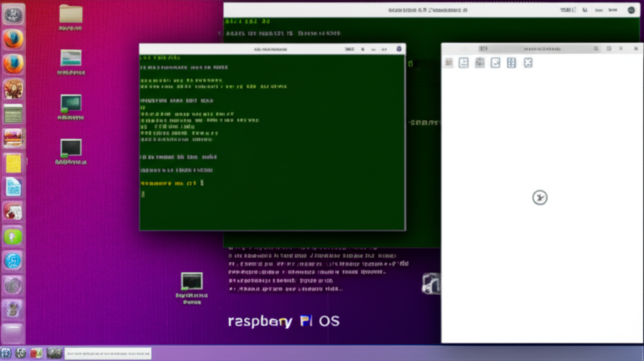
Task: Open the bright green rounded icon in the dock
Action: click(x=13, y=237)
